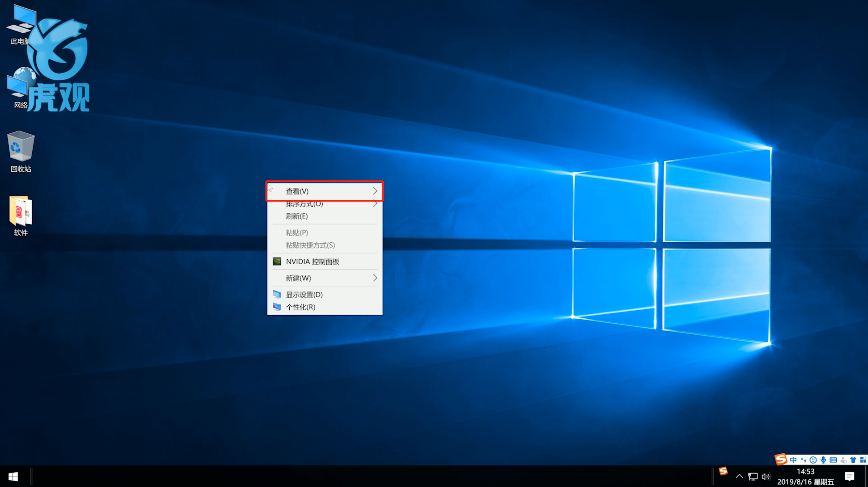Expand the 新建(W) submenu arrow
Screen dimensions: 868x487
[375, 278]
